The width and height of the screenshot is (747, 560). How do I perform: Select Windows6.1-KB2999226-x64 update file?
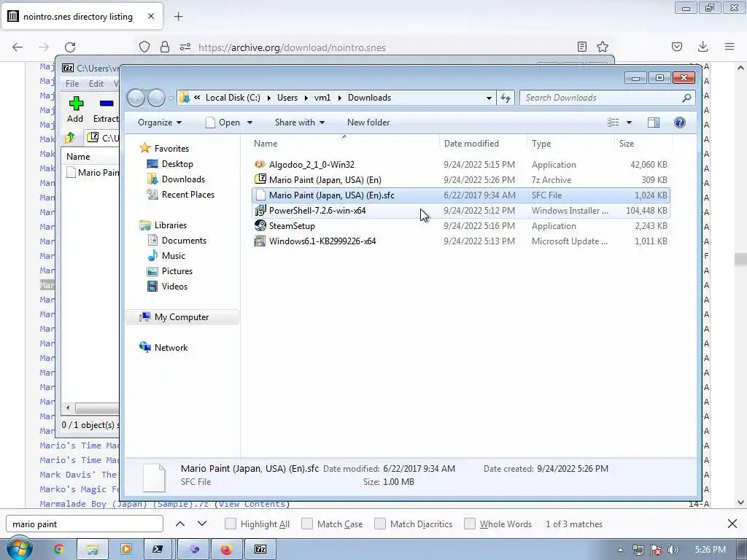tap(461, 241)
